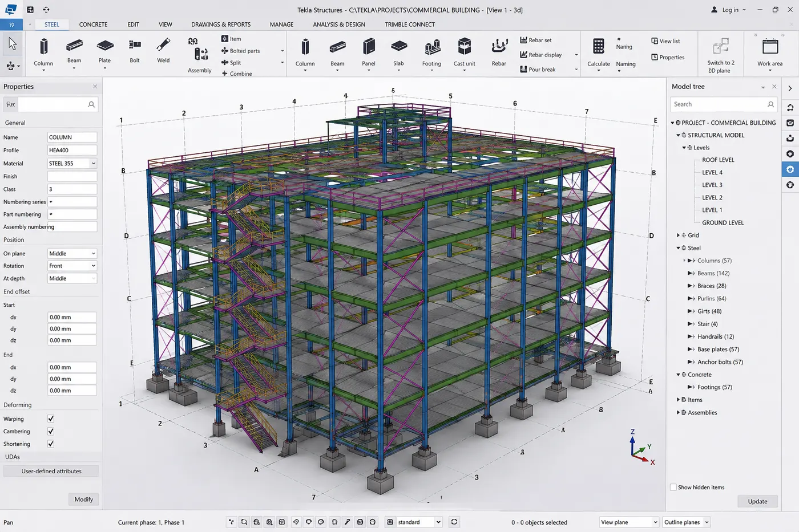Choose the Item command in the ribbon
799x532 pixels.
[x=231, y=39]
